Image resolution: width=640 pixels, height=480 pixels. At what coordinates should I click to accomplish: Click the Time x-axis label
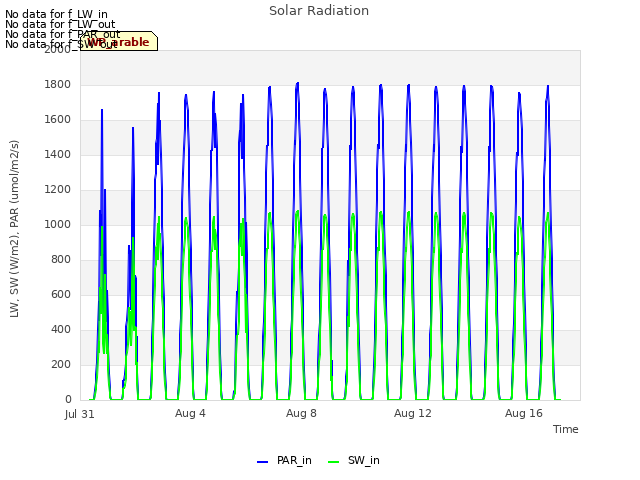click(x=565, y=429)
